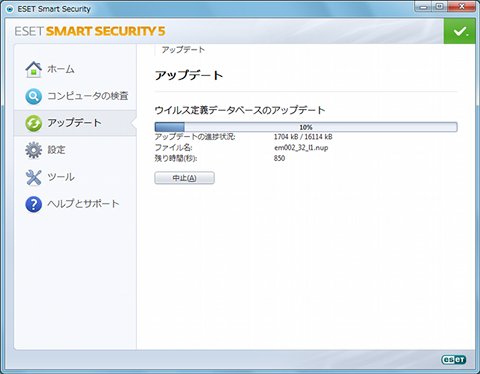Minimize the ESET Smart Security window
The height and width of the screenshot is (374, 480).
[x=424, y=7]
